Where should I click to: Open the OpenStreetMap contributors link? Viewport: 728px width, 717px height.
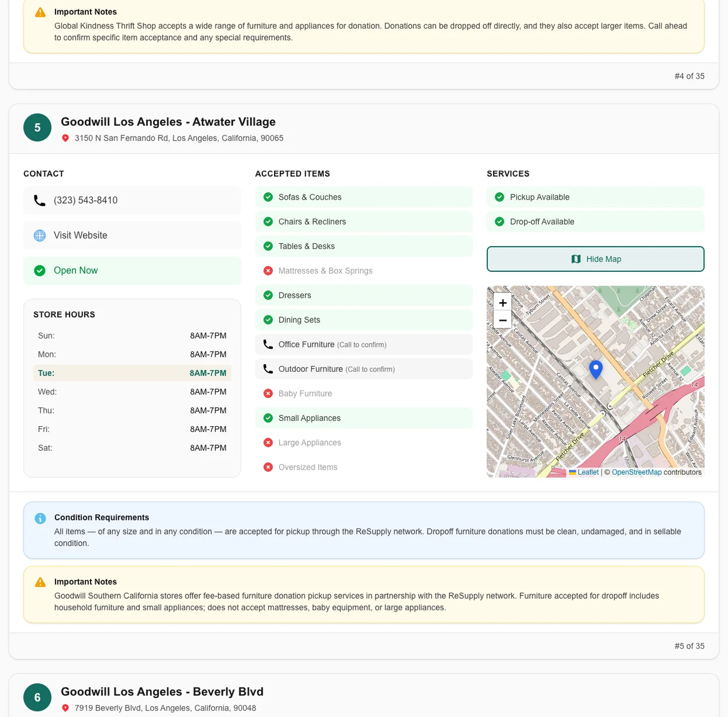click(637, 472)
